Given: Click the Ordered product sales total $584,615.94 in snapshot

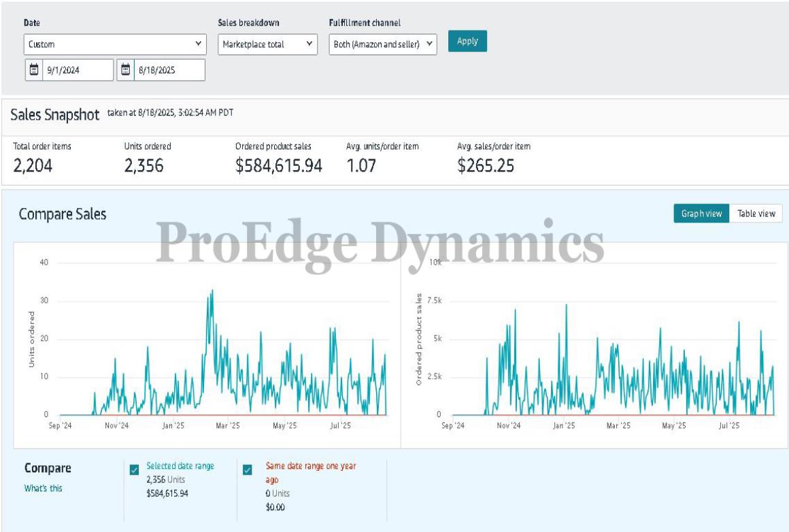Looking at the screenshot, I should tap(279, 165).
